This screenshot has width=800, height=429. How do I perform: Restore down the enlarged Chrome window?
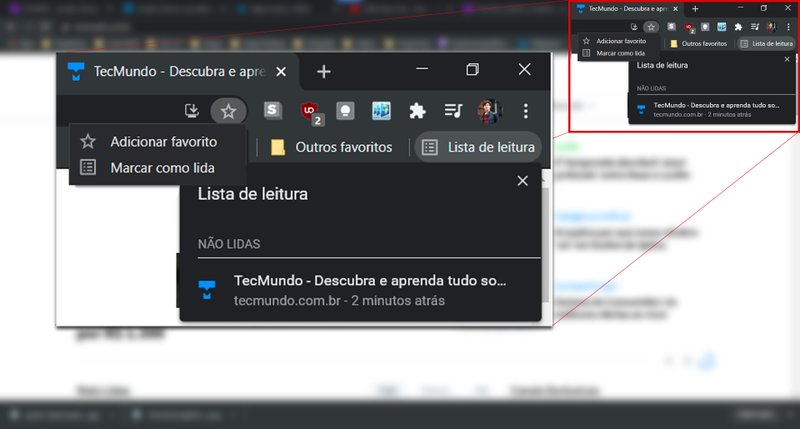[472, 69]
